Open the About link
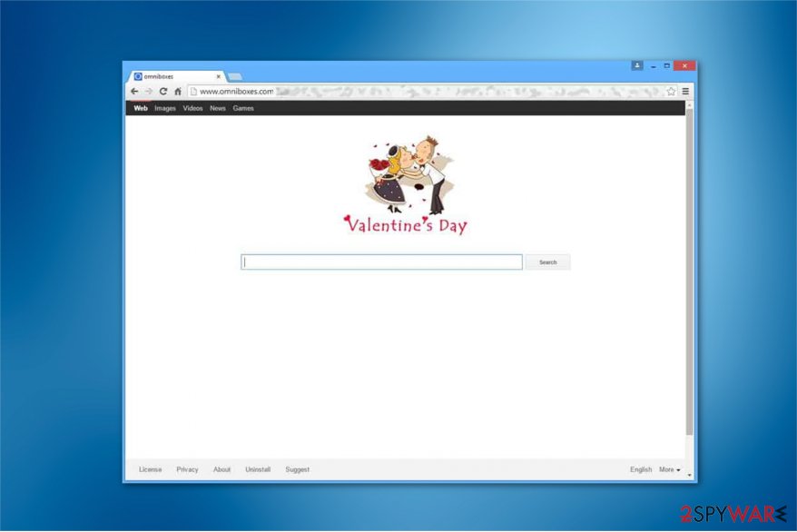This screenshot has width=797, height=532. (221, 469)
